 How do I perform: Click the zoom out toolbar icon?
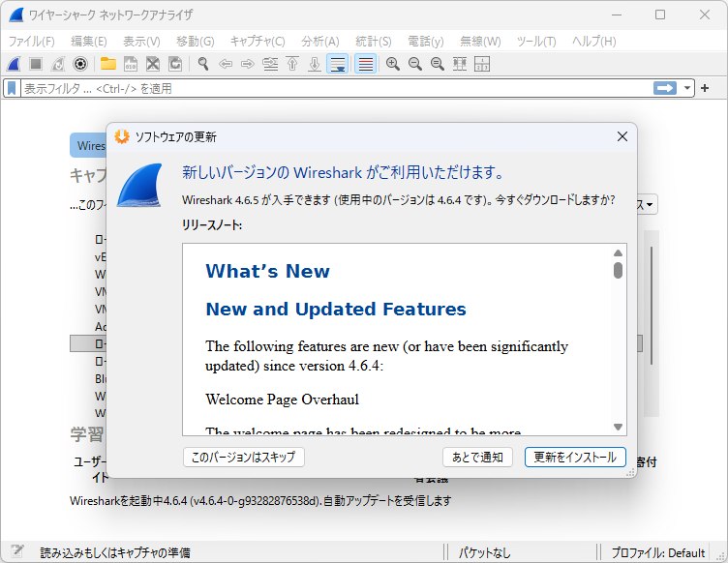click(415, 64)
